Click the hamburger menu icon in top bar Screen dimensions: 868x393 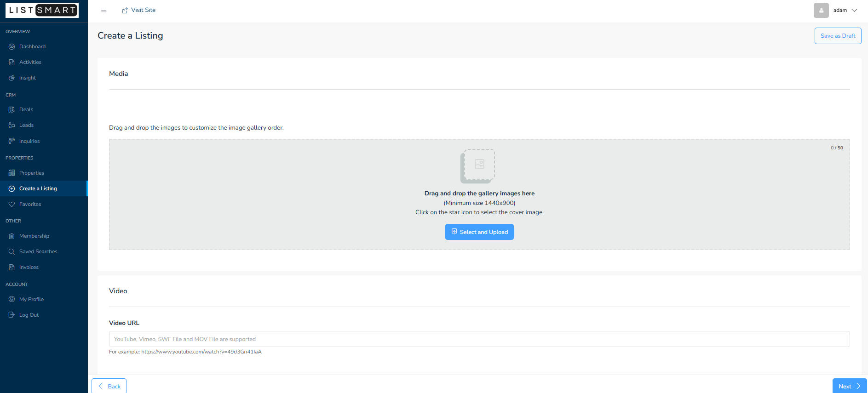click(103, 10)
